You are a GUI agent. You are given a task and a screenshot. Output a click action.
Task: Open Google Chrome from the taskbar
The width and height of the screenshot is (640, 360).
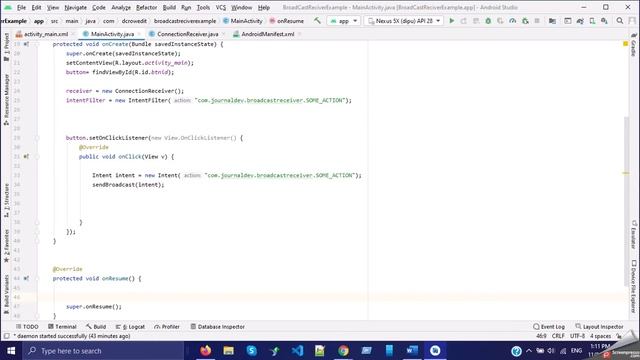coord(343,351)
